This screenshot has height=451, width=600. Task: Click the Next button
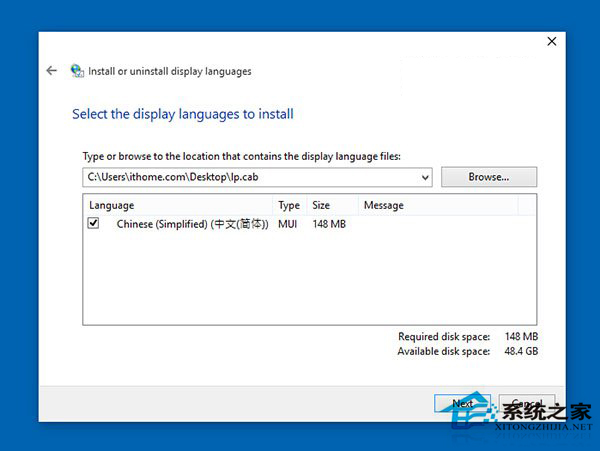click(x=462, y=404)
